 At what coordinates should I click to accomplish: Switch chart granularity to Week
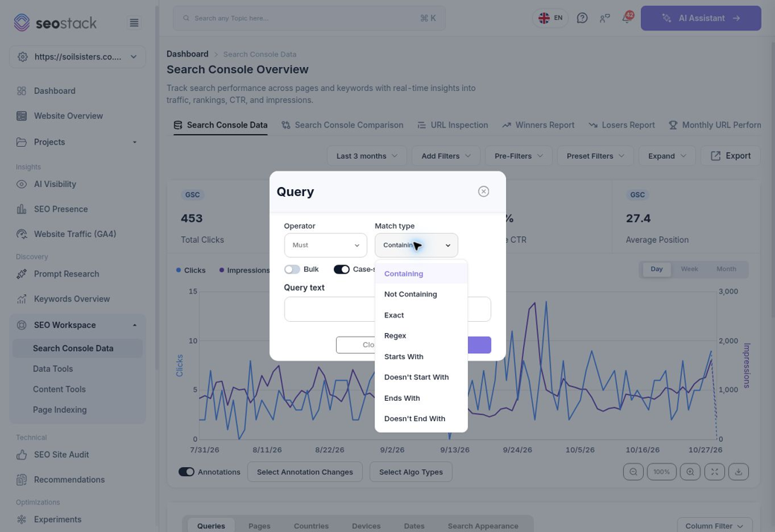pos(689,269)
